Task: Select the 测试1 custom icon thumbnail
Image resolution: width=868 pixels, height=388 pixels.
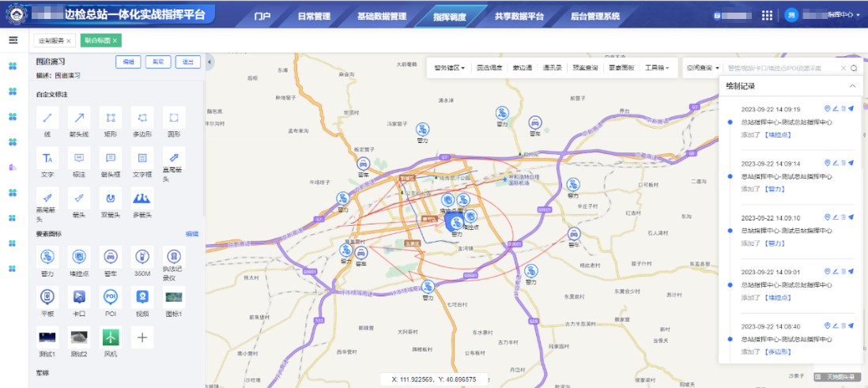Action: [47, 337]
